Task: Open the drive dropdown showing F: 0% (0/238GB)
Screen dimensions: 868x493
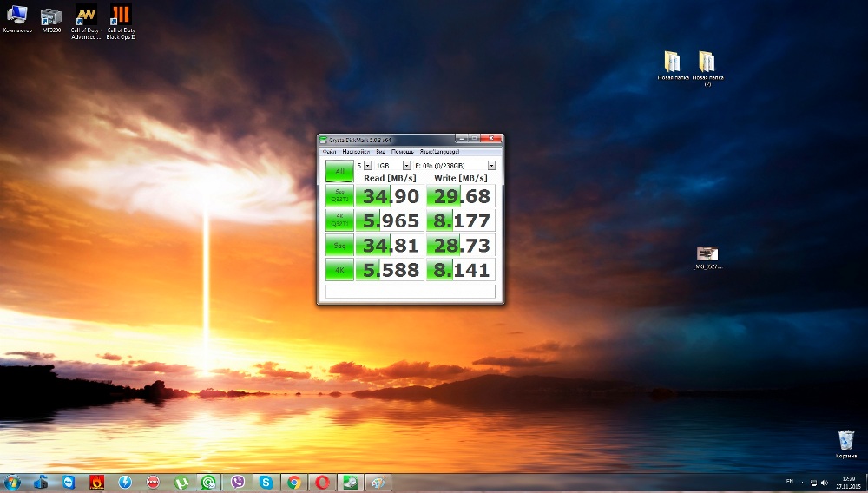Action: click(454, 166)
